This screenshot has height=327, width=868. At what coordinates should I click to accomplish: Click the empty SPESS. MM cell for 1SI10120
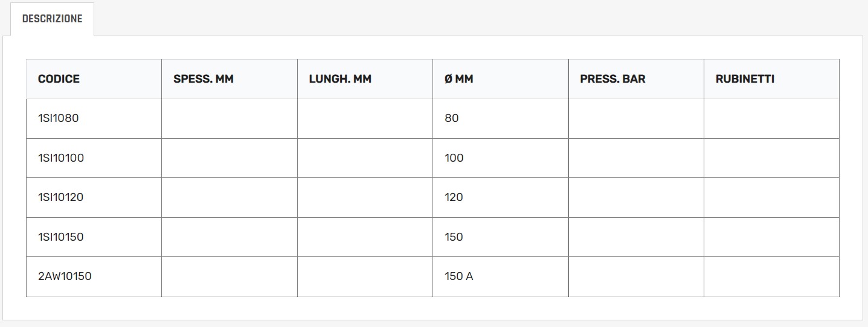coord(230,197)
